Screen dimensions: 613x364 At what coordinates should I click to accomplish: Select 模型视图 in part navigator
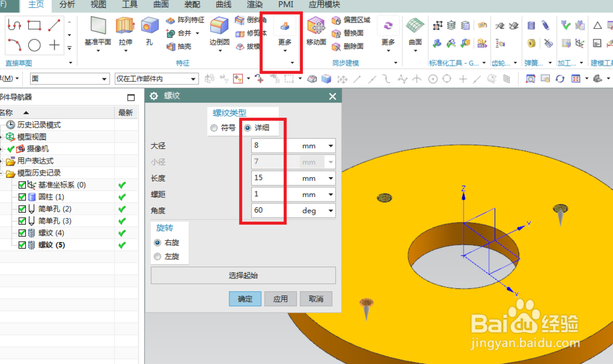(32, 137)
